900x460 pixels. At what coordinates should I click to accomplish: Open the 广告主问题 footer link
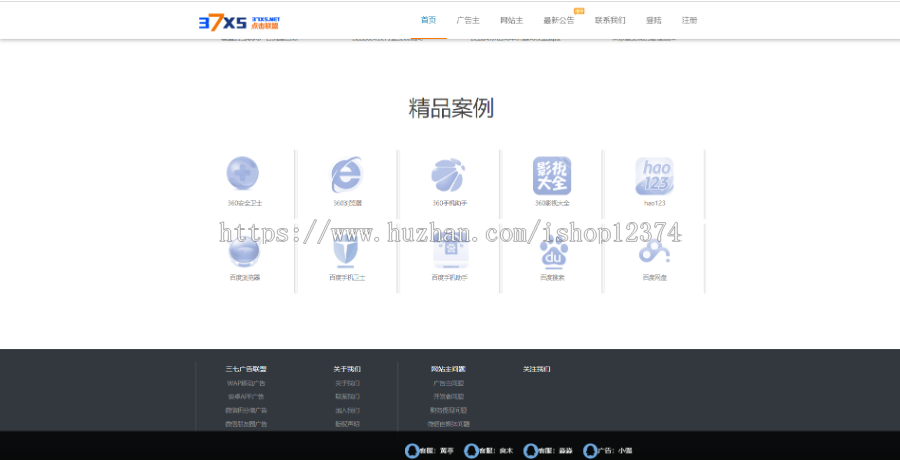coord(448,383)
